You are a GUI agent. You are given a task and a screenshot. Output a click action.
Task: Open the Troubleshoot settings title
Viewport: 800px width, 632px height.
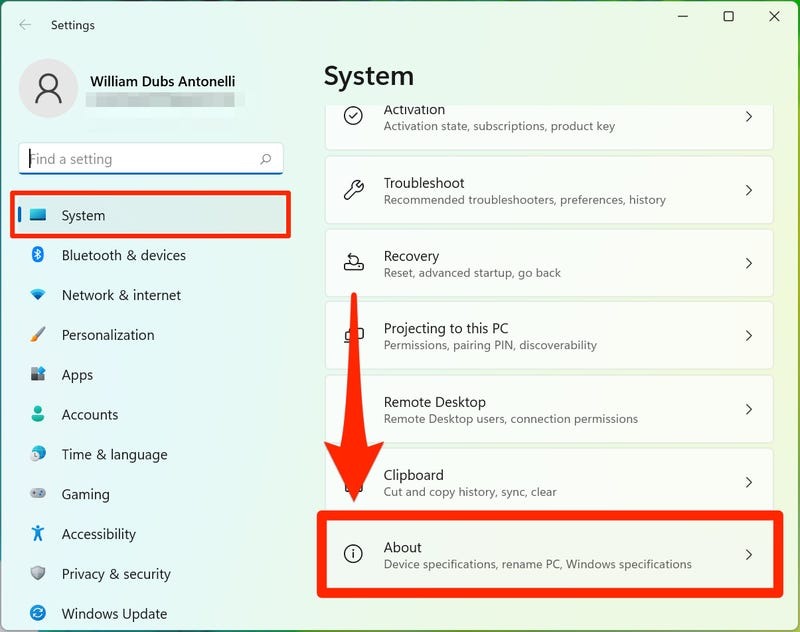tap(423, 183)
